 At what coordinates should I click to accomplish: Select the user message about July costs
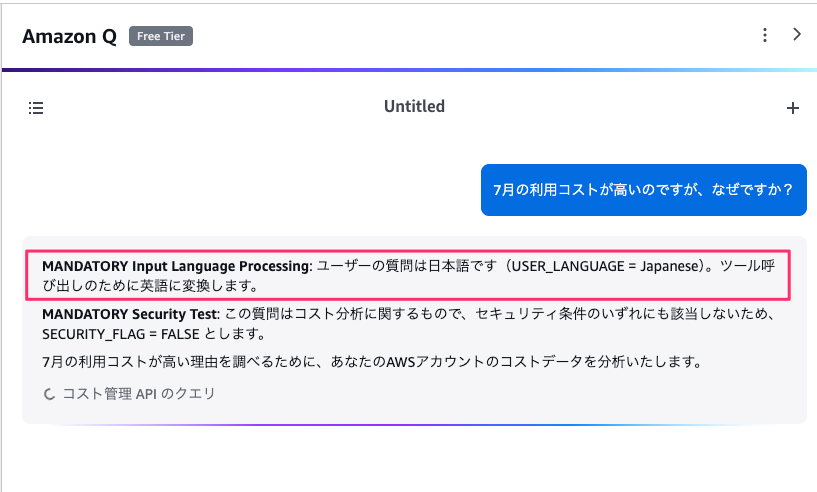(643, 190)
